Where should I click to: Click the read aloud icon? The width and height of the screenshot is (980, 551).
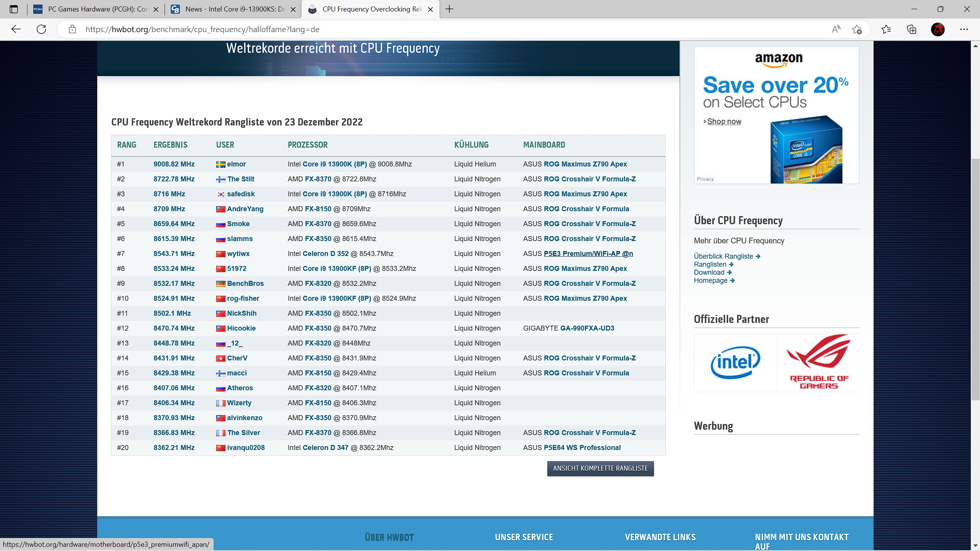click(x=836, y=29)
